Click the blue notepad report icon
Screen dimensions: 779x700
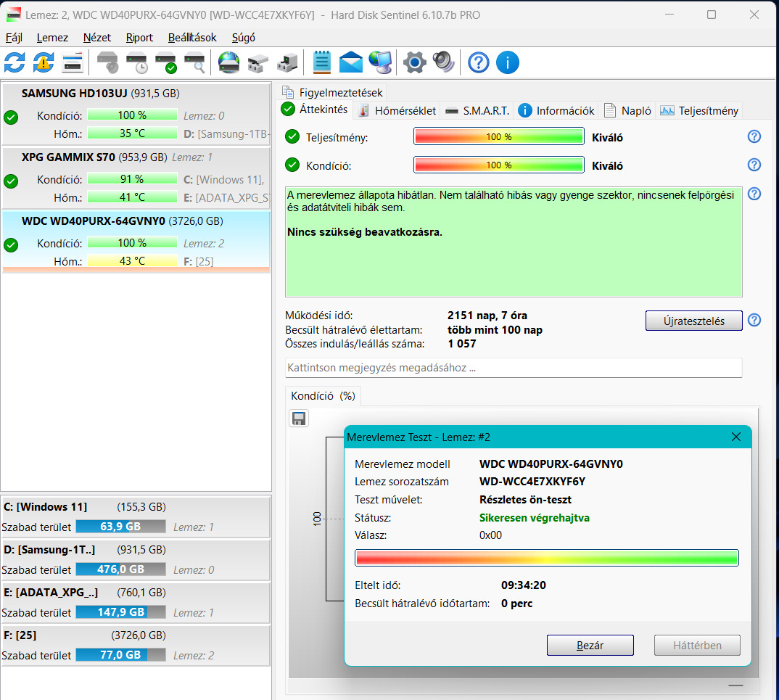pyautogui.click(x=322, y=63)
